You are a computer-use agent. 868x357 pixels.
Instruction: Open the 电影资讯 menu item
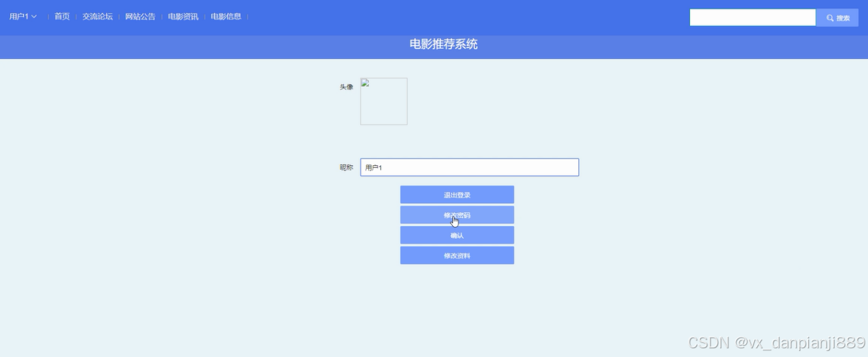[183, 17]
